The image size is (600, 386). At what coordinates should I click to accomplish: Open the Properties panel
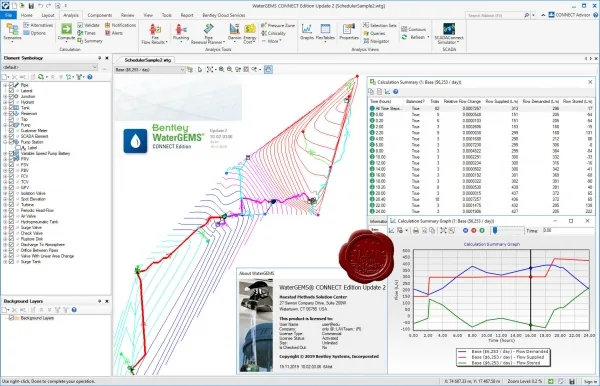[x=349, y=32]
